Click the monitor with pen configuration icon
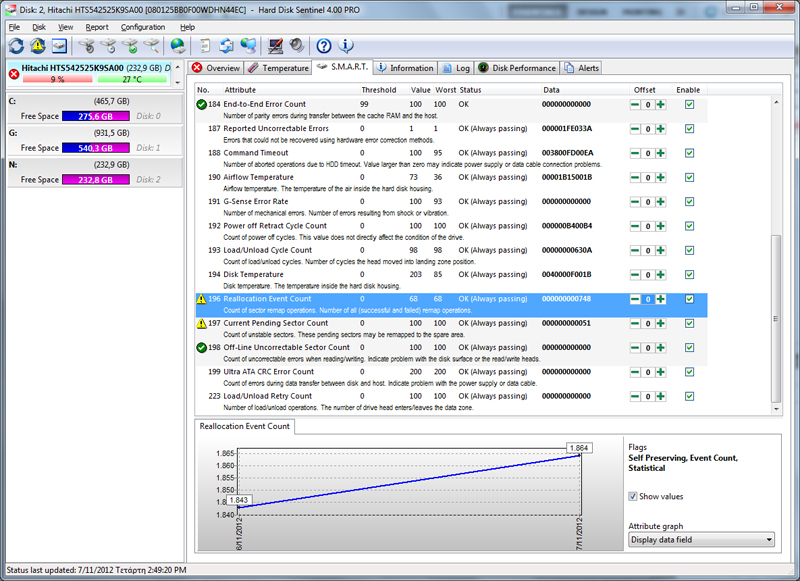Screen dimensions: 800x581 276,46
